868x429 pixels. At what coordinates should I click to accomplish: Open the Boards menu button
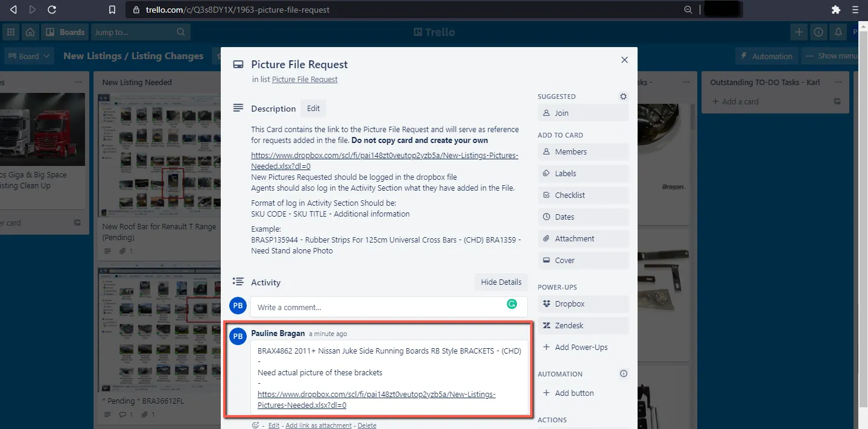pyautogui.click(x=65, y=32)
